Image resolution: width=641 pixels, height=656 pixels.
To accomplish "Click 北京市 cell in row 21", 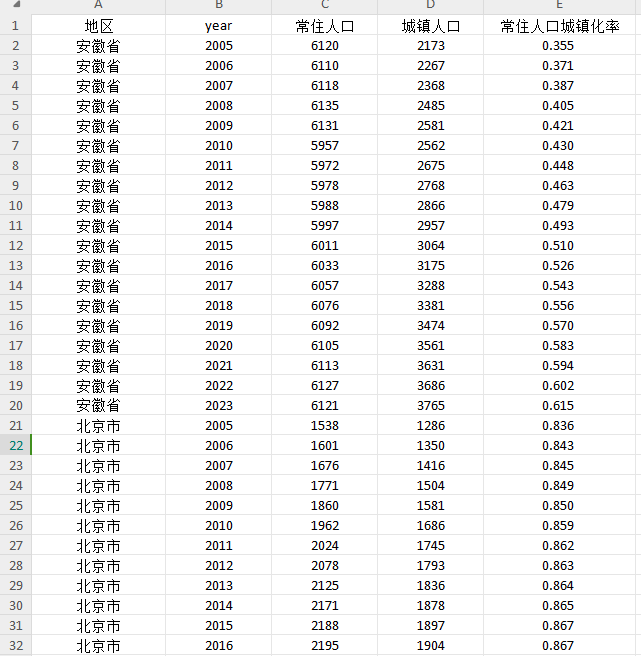I will [98, 426].
